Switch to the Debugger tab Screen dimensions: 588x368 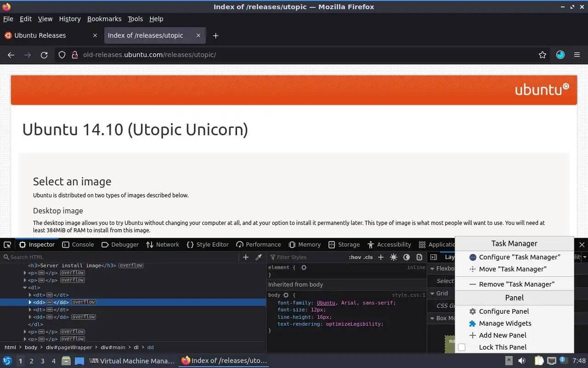coord(120,245)
